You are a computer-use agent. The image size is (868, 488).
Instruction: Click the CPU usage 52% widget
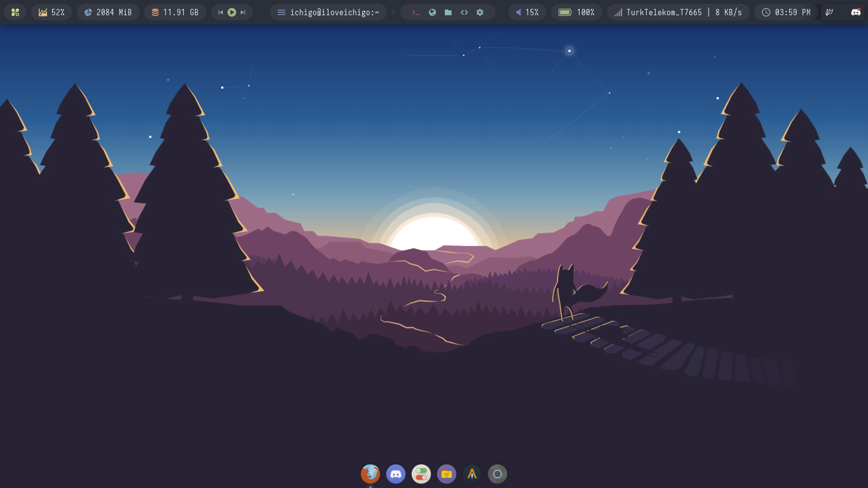point(51,12)
